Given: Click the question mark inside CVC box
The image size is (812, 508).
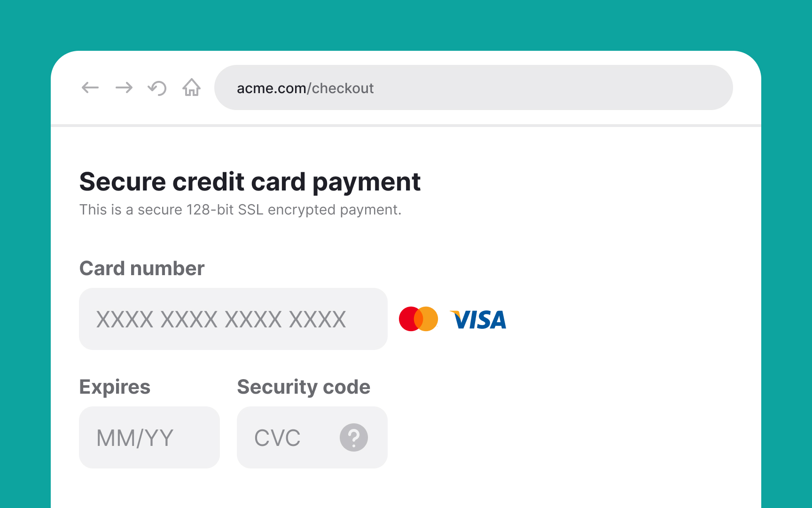Looking at the screenshot, I should pyautogui.click(x=353, y=437).
